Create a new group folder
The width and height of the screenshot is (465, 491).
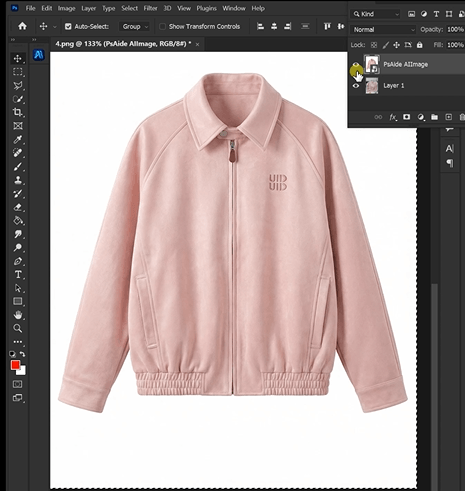pyautogui.click(x=434, y=117)
